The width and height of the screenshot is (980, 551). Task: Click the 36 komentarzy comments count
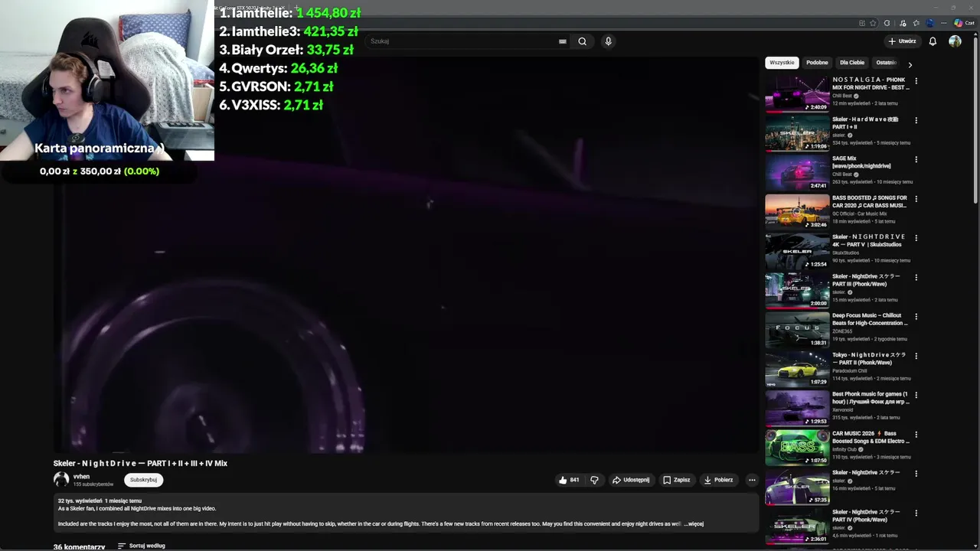pos(79,547)
